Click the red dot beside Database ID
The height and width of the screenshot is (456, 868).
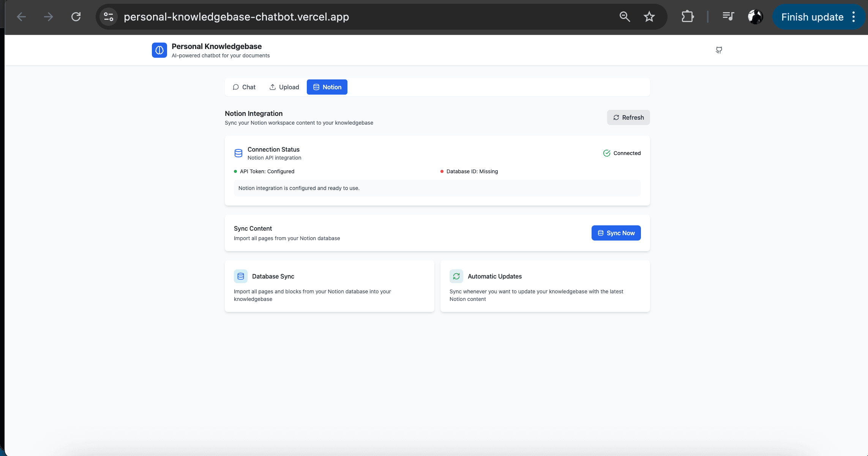[x=442, y=171]
